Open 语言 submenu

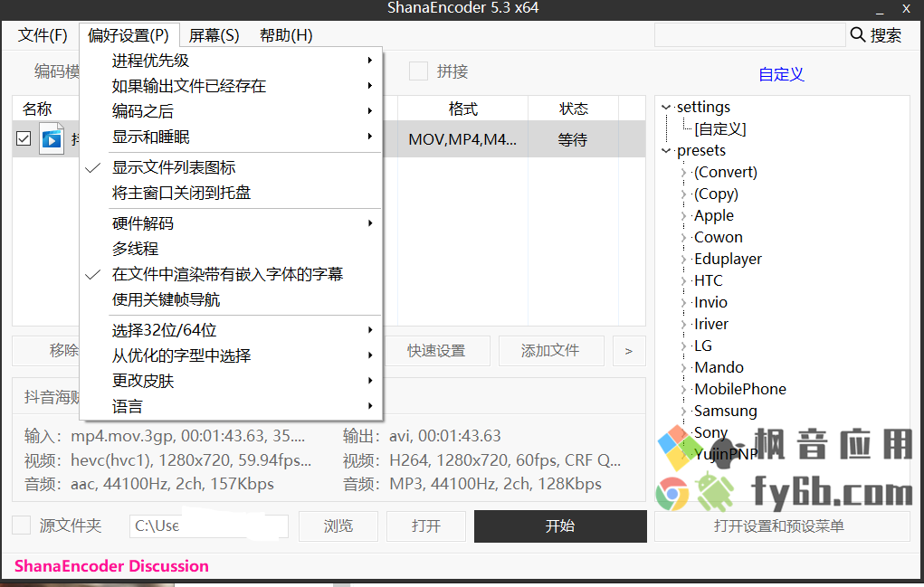(231, 406)
